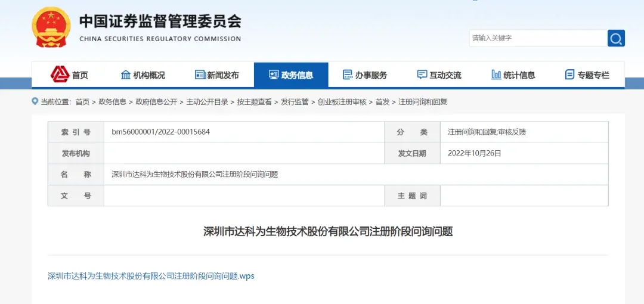Click the 中国证券监督管理委员会 site title
The height and width of the screenshot is (304, 644).
pos(160,21)
